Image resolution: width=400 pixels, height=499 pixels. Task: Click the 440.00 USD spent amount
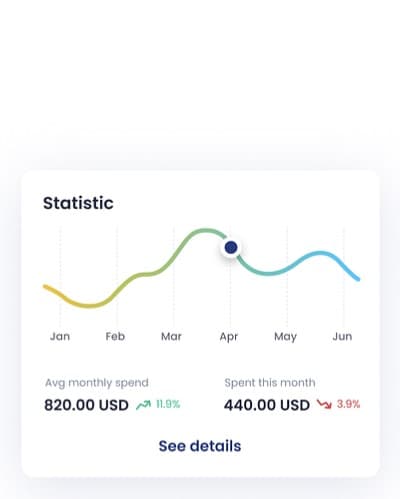coord(267,405)
